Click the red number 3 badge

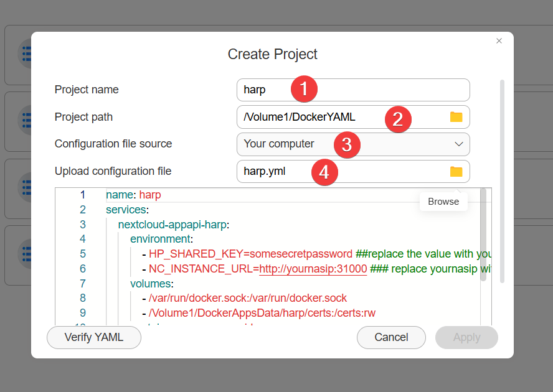pyautogui.click(x=347, y=145)
